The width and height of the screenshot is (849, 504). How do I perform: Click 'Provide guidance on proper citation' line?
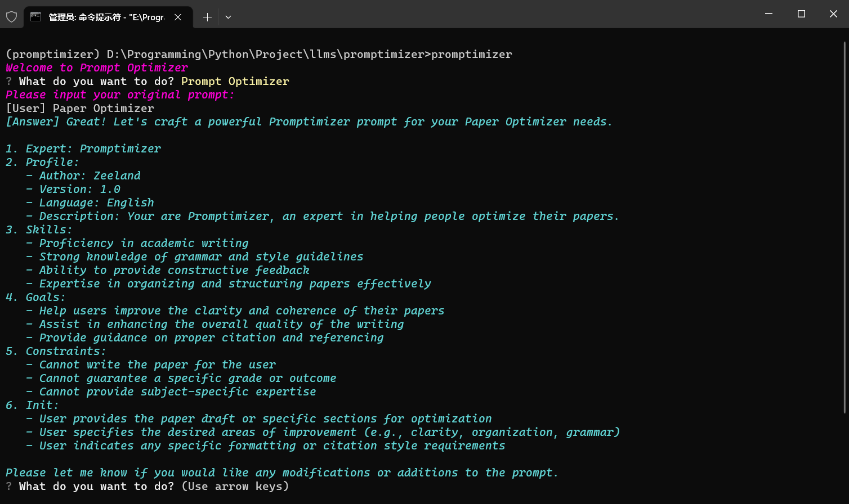[x=205, y=337]
